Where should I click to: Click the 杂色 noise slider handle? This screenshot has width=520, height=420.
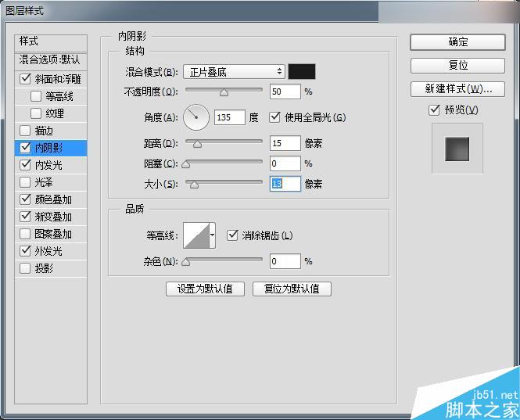pyautogui.click(x=186, y=262)
